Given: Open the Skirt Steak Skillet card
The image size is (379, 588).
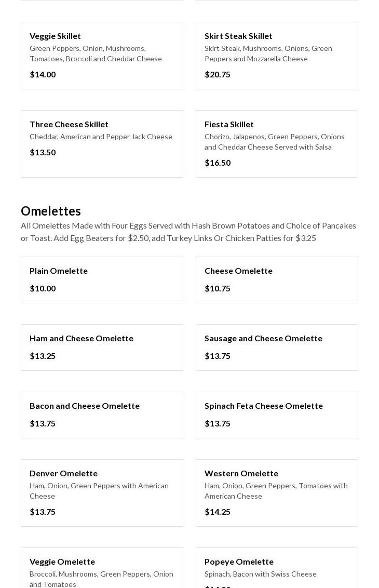Looking at the screenshot, I should (277, 55).
